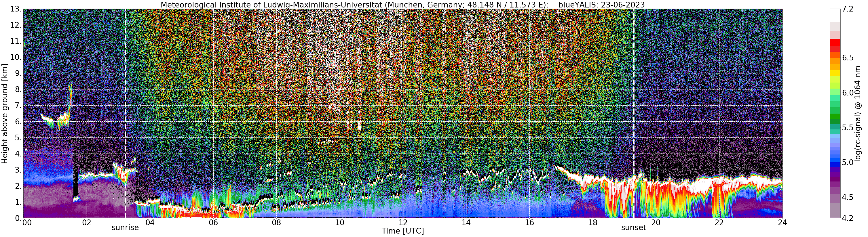868x237 pixels.
Task: Click the colorbar value '4.2'
Action: coord(848,218)
